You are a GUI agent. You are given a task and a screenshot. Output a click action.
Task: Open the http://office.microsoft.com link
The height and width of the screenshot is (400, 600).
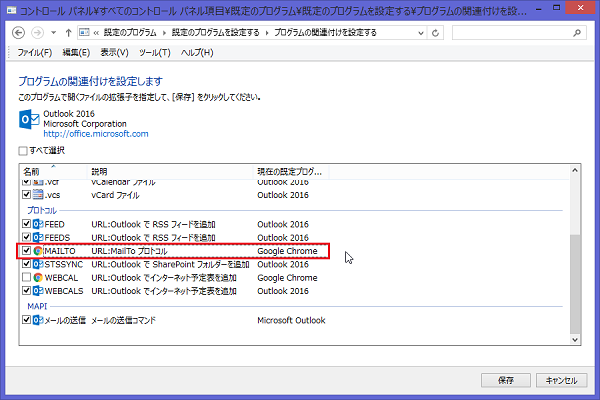[96, 134]
